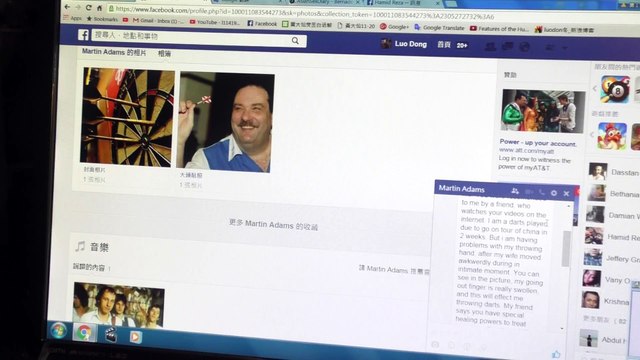Click the left arrow beside the chicken game
The image size is (640, 360).
point(592,134)
